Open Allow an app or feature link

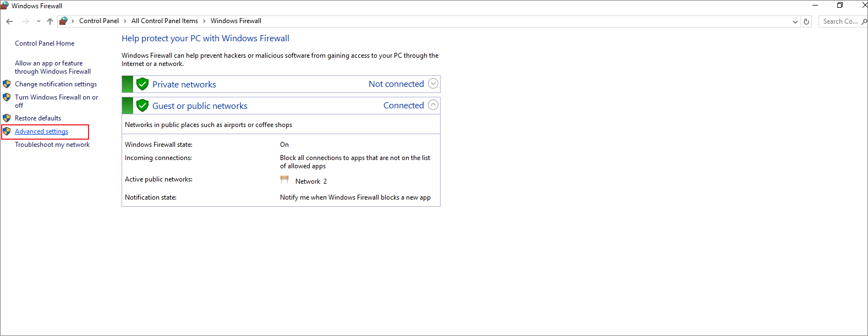(x=53, y=67)
